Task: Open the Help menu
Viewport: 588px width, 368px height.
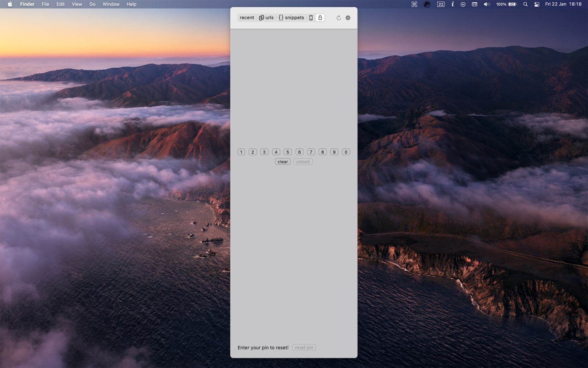Action: [x=131, y=4]
